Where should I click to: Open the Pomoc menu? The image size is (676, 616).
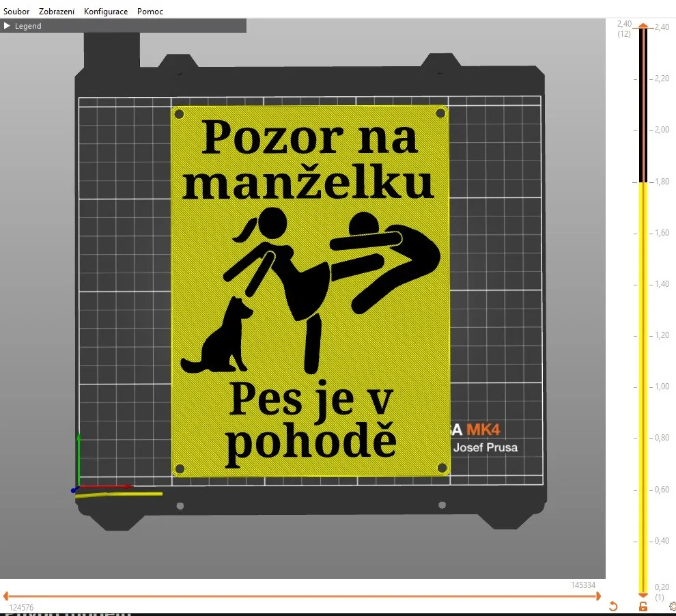click(x=150, y=11)
